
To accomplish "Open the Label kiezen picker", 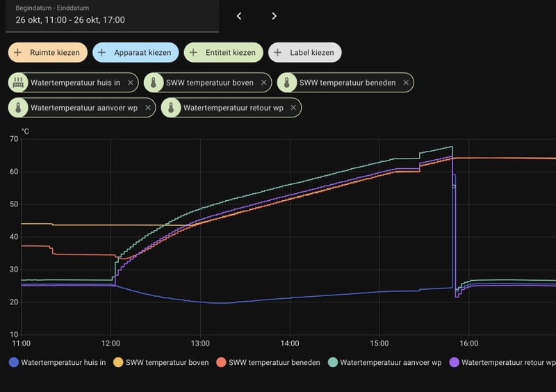I will pos(304,52).
